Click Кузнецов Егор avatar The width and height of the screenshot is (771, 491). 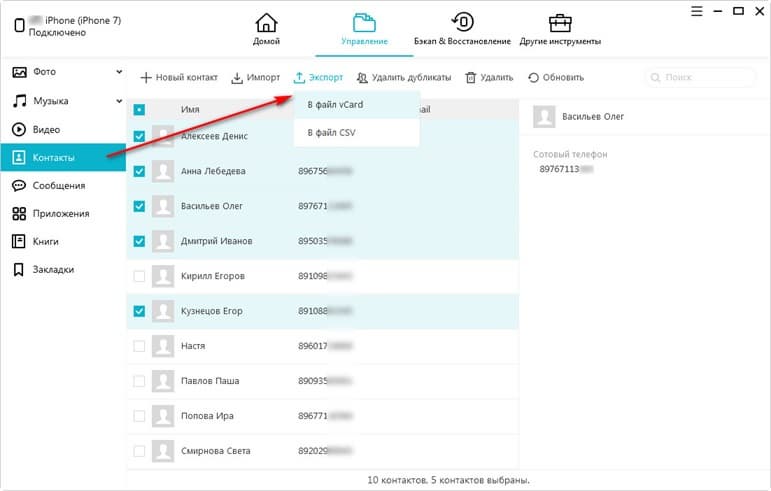[163, 311]
